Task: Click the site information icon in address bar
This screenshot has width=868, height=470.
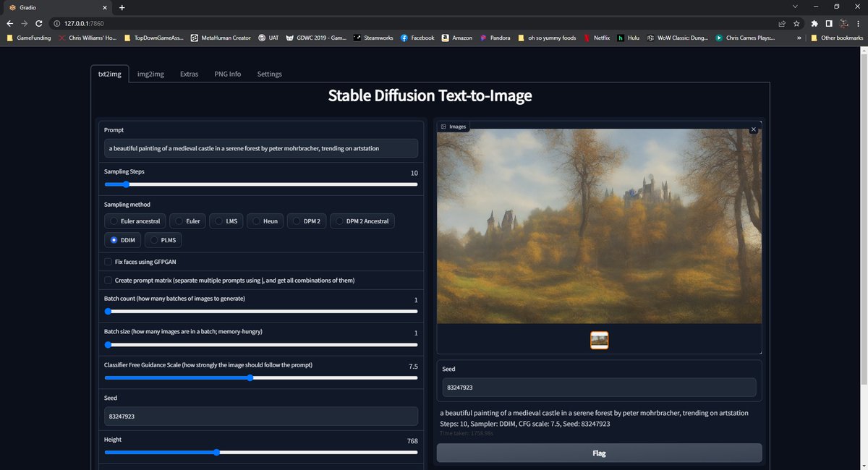Action: 56,23
